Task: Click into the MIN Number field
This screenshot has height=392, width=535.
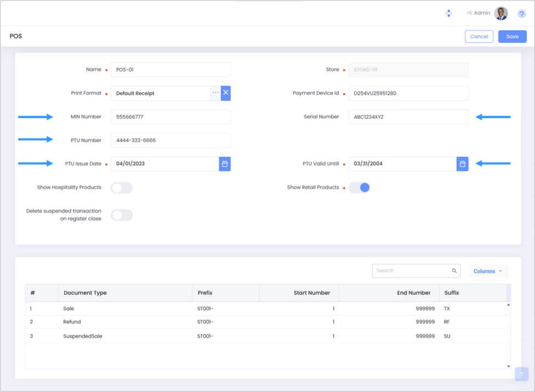Action: pyautogui.click(x=170, y=117)
